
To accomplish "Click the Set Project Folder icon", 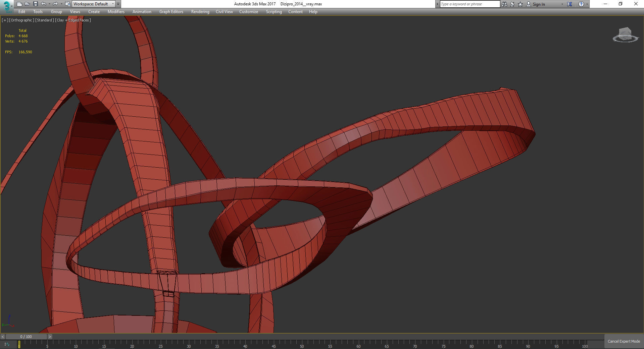I will point(67,4).
